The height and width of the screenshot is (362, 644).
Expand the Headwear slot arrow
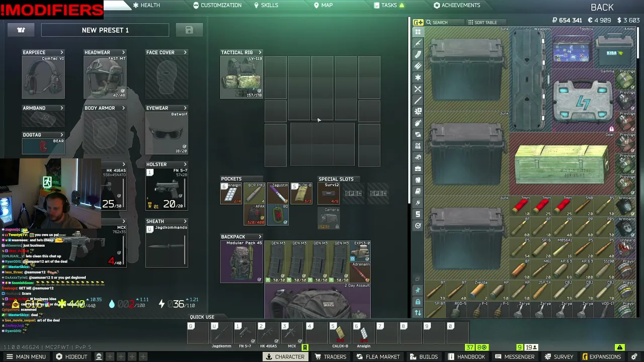click(x=123, y=52)
